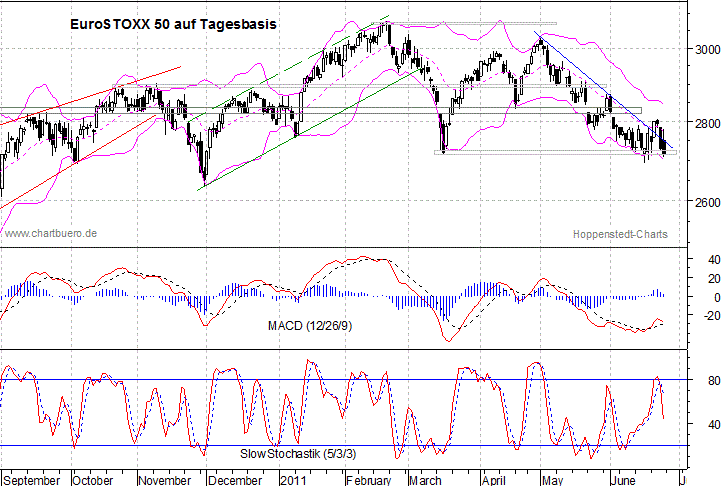The height and width of the screenshot is (486, 723).
Task: Click the 2800 price axis label
Action: coord(708,123)
